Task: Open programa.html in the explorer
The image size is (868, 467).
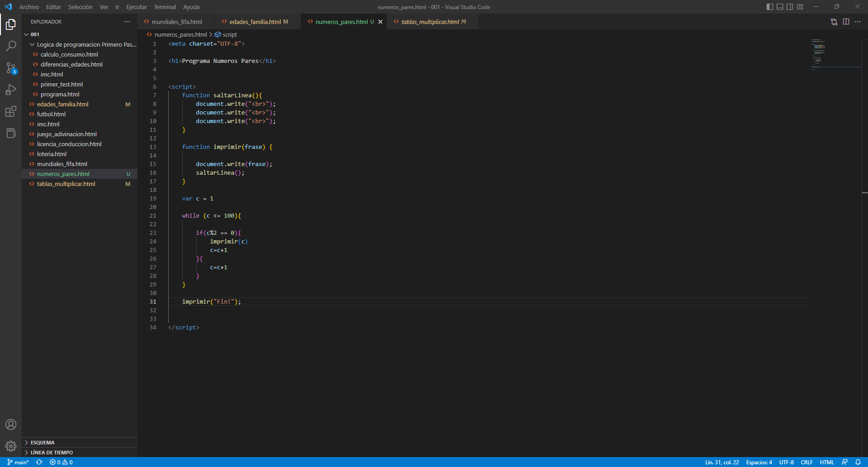Action: point(80,94)
